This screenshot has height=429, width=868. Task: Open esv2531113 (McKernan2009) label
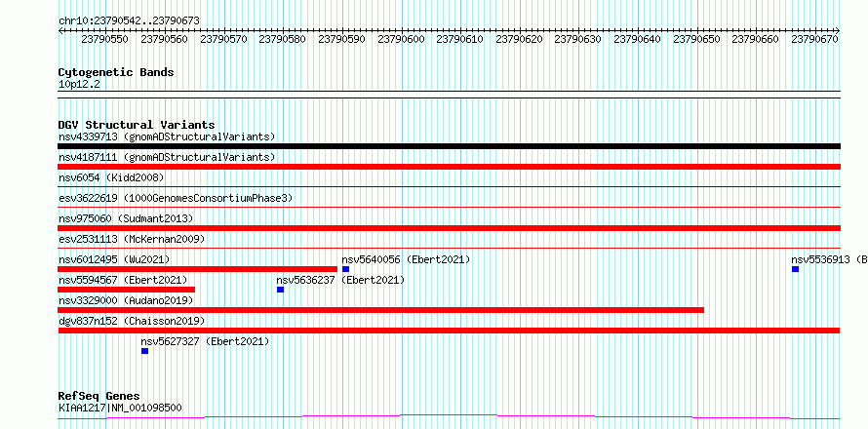pos(132,239)
